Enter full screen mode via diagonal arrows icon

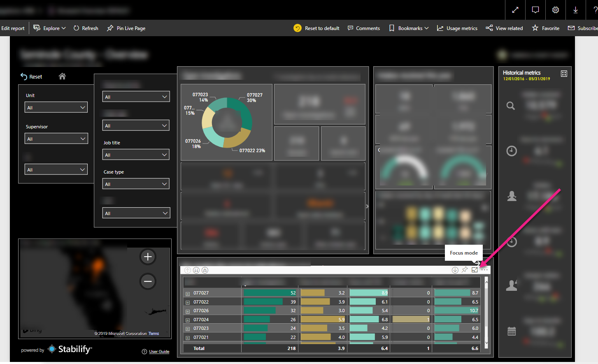(515, 10)
